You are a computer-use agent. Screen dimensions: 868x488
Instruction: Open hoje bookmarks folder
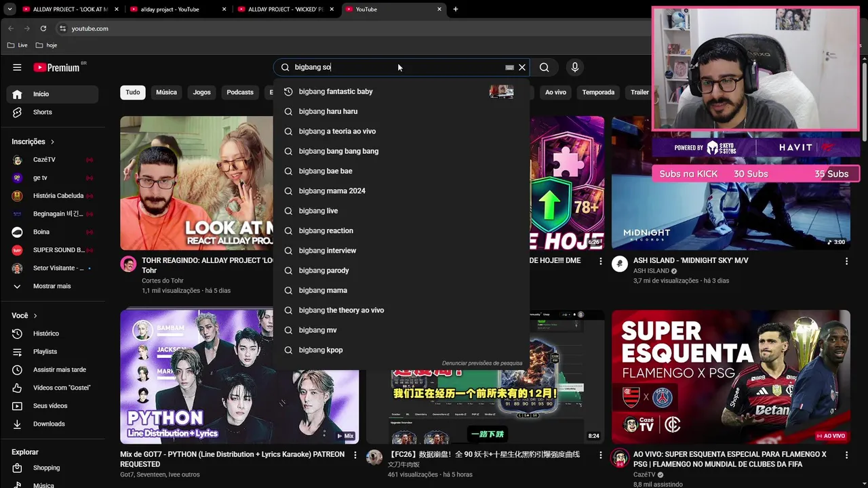[46, 45]
